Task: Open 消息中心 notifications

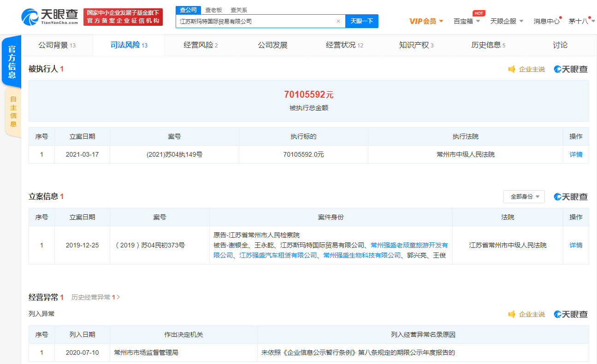Action: pos(547,21)
